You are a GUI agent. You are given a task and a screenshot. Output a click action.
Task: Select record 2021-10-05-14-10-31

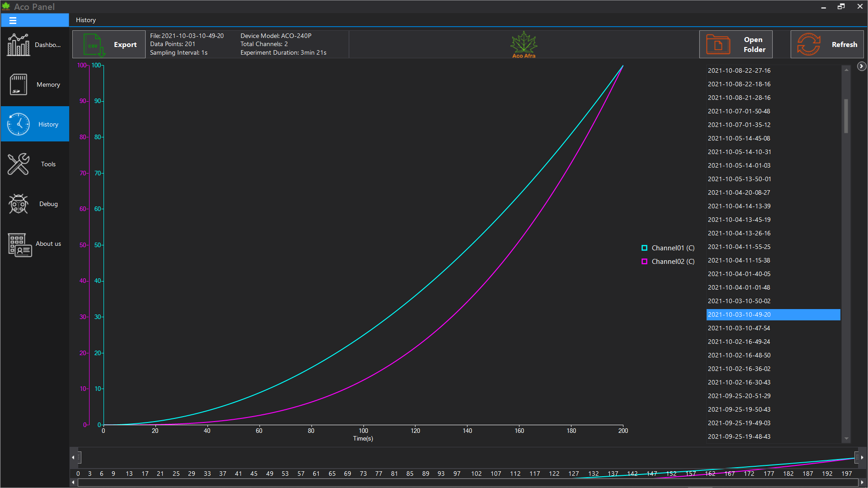point(773,152)
